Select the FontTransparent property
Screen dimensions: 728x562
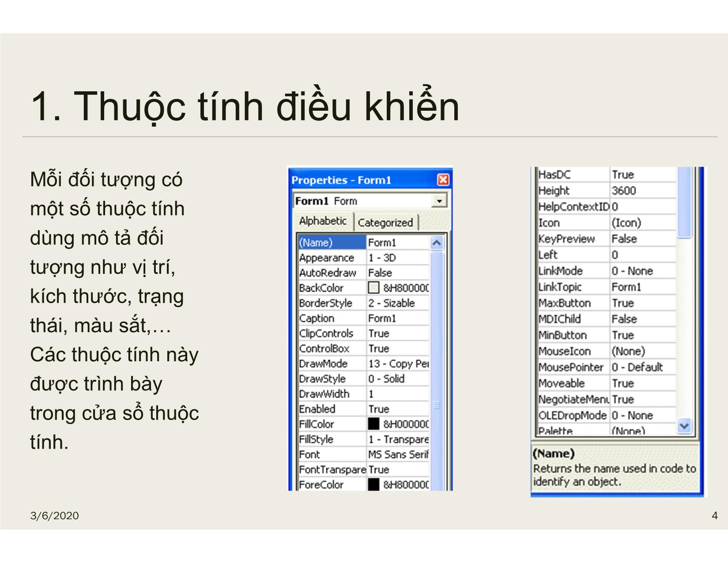click(332, 469)
